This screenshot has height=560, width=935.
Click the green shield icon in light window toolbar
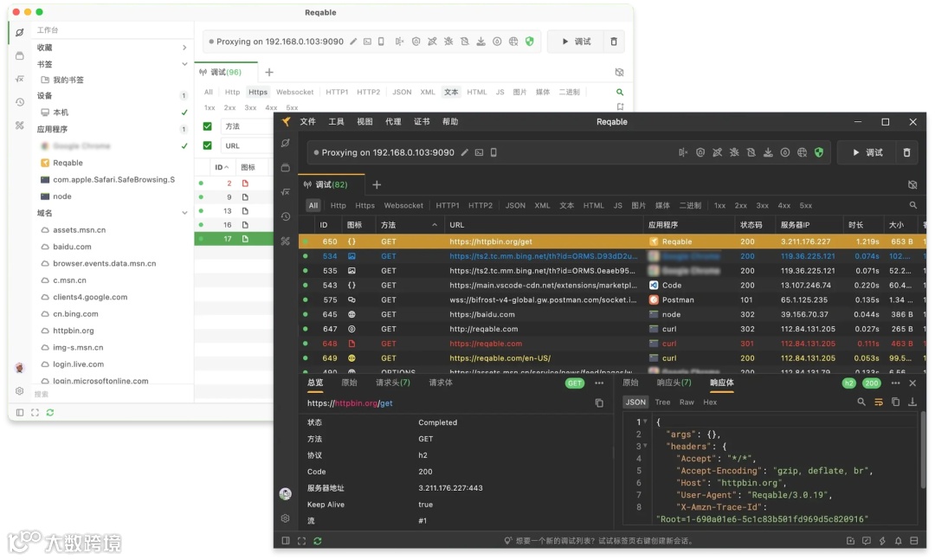click(530, 42)
